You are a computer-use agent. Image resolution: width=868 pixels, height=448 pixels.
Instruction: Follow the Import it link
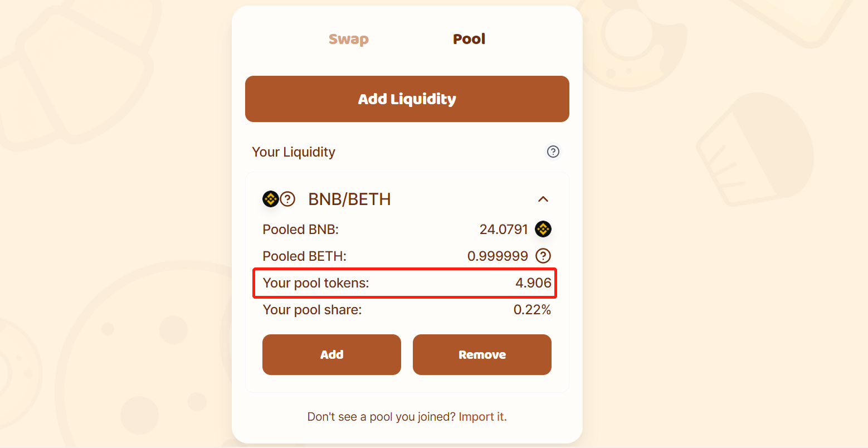tap(482, 417)
